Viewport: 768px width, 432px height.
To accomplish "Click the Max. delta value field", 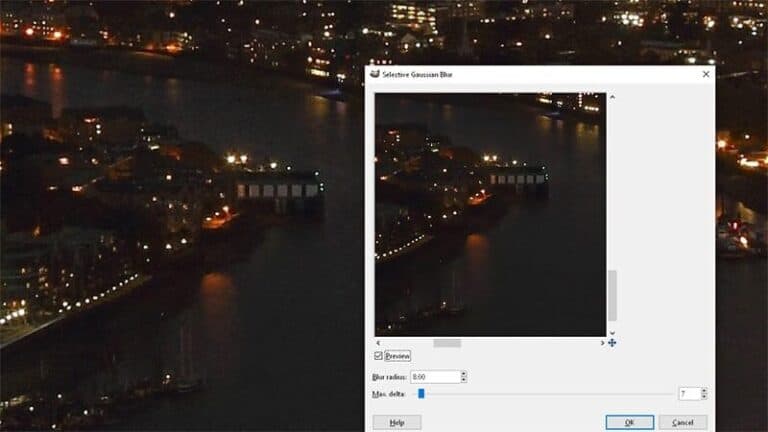I will [x=688, y=394].
